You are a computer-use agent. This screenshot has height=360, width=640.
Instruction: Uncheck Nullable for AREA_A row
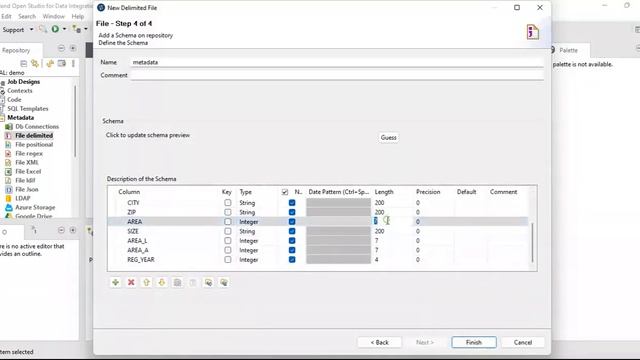click(292, 250)
